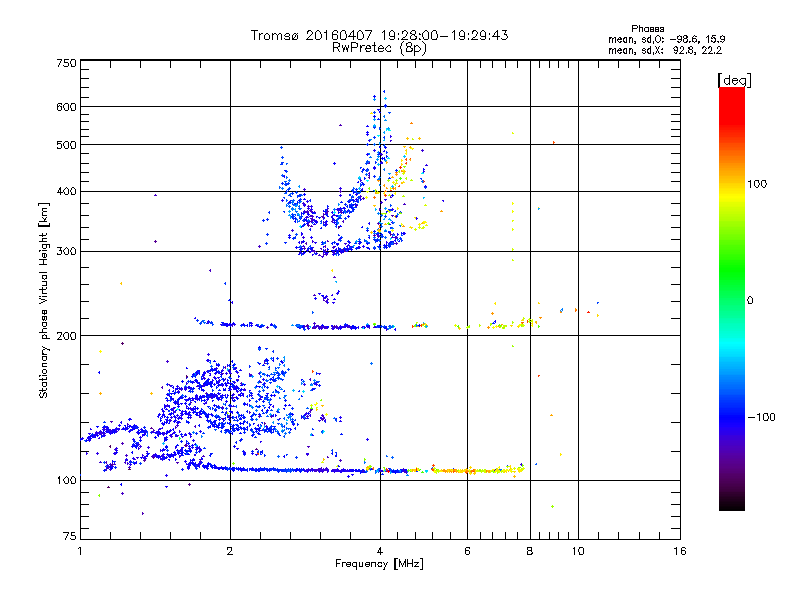Click the y-axis '600' tick label
The width and height of the screenshot is (800, 600).
point(66,107)
